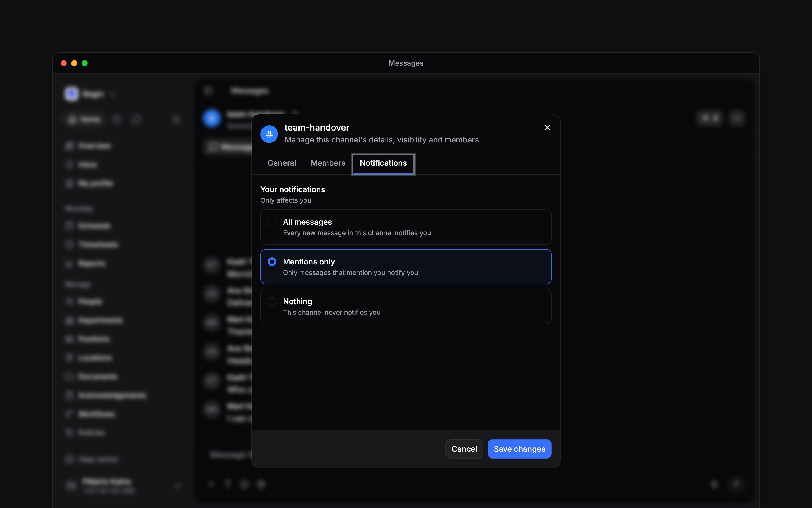Select the Notifications tab

(x=383, y=164)
